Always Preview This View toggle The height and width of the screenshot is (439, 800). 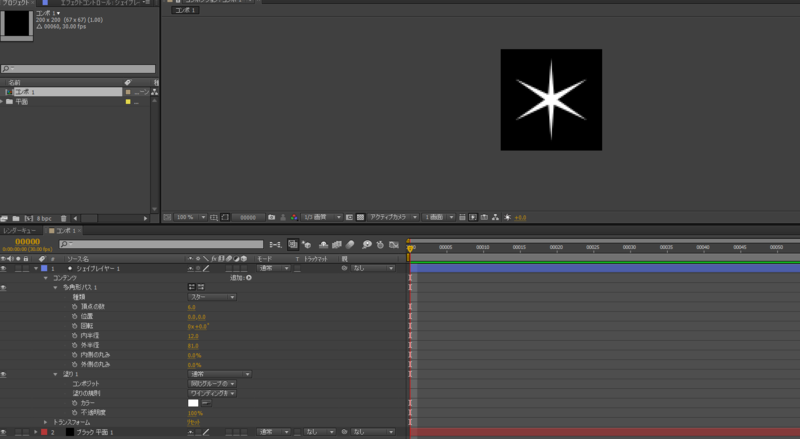167,217
